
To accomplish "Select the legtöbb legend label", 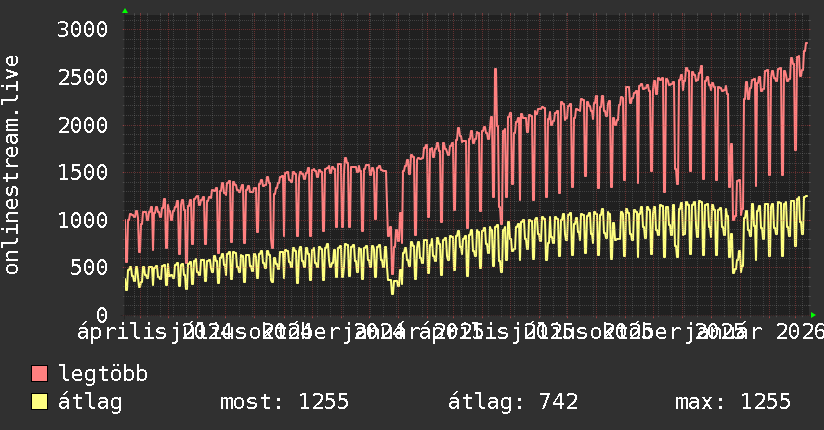I will [103, 374].
